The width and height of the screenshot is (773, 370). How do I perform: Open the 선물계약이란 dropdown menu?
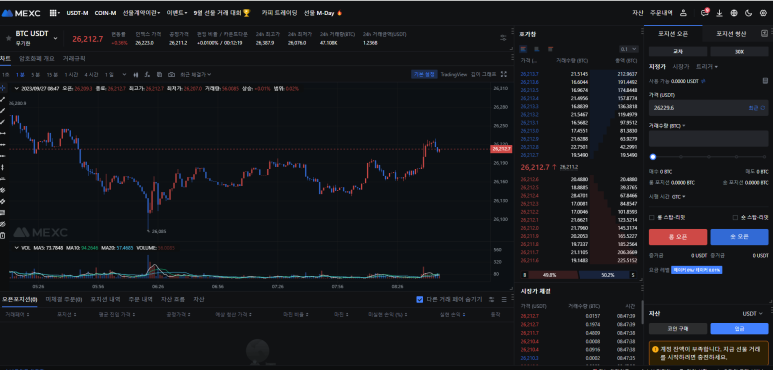click(x=141, y=13)
